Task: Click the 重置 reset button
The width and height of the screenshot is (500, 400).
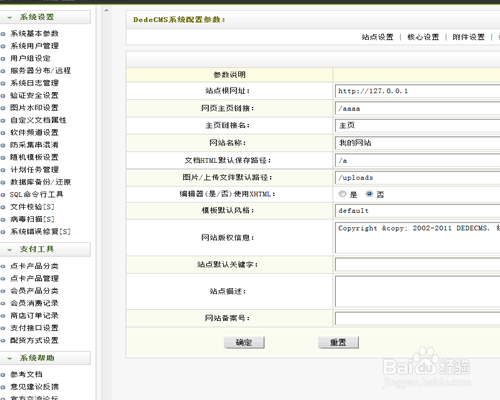Action: tap(338, 342)
